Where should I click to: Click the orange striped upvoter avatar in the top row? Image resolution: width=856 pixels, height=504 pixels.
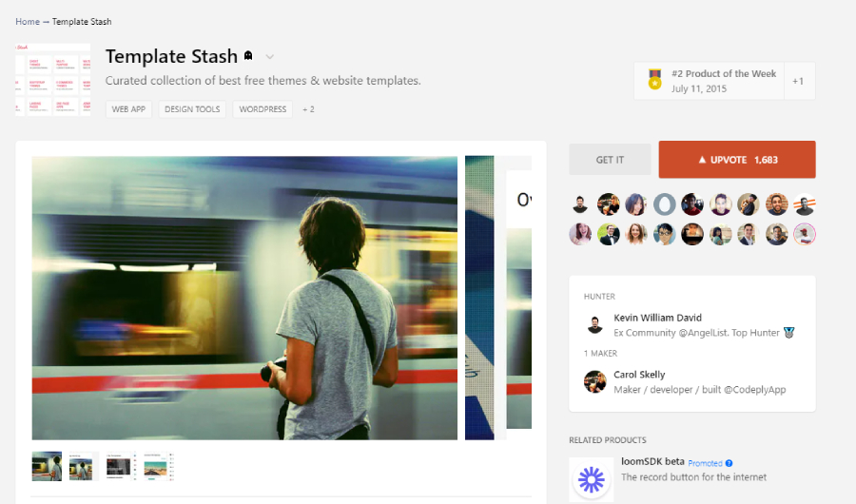[805, 204]
